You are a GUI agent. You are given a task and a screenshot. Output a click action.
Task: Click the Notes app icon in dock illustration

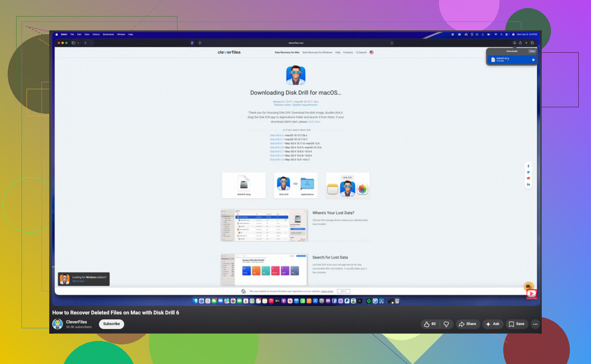pos(333,189)
